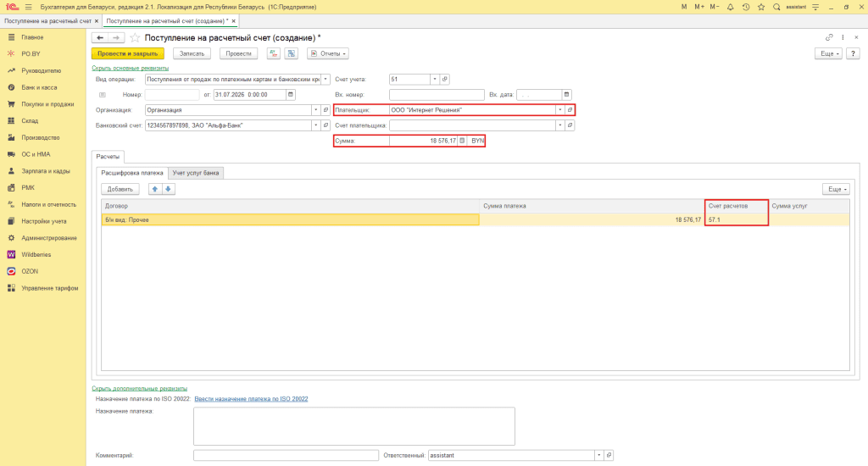Expand the Счет плательщика dropdown
The height and width of the screenshot is (466, 868).
click(x=559, y=125)
